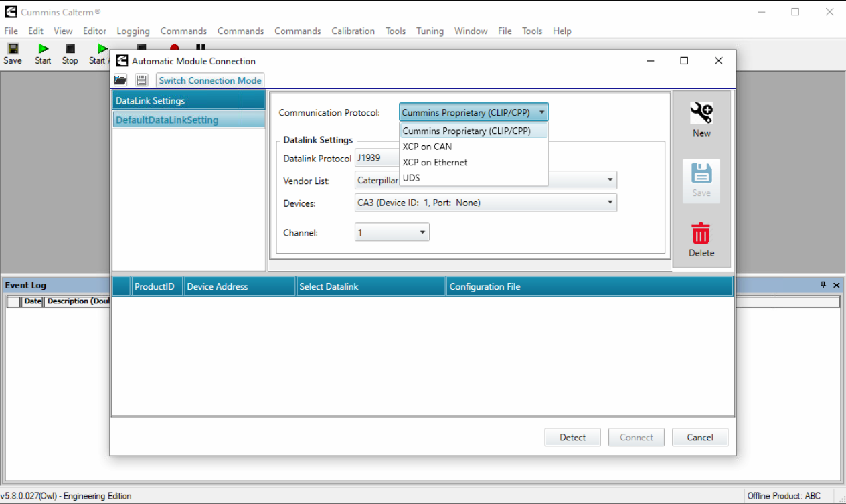Pin the Event Log panel
846x504 pixels.
(823, 285)
